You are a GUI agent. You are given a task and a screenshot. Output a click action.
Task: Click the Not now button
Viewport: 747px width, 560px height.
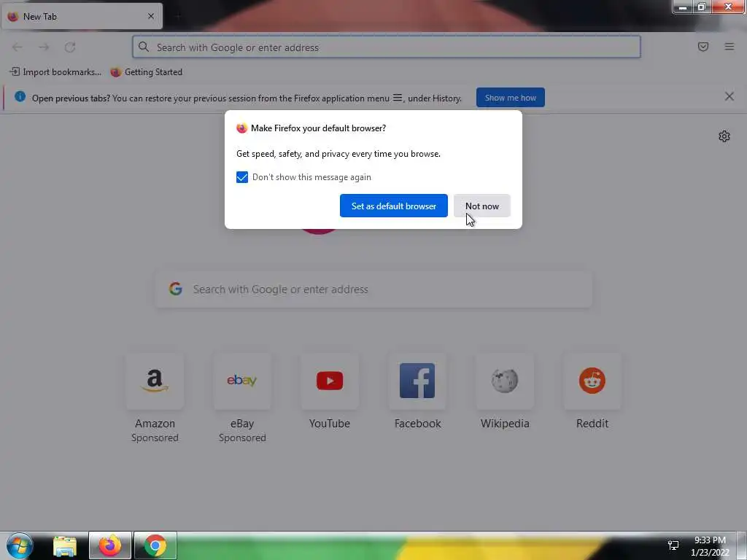point(482,206)
